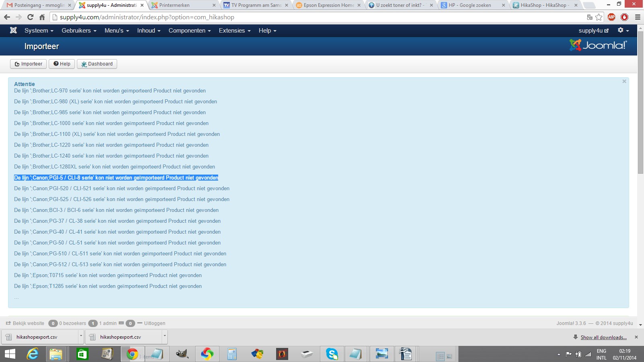This screenshot has width=644, height=362.
Task: Open Picasa pinwheel icon in taskbar
Action: [x=207, y=354]
